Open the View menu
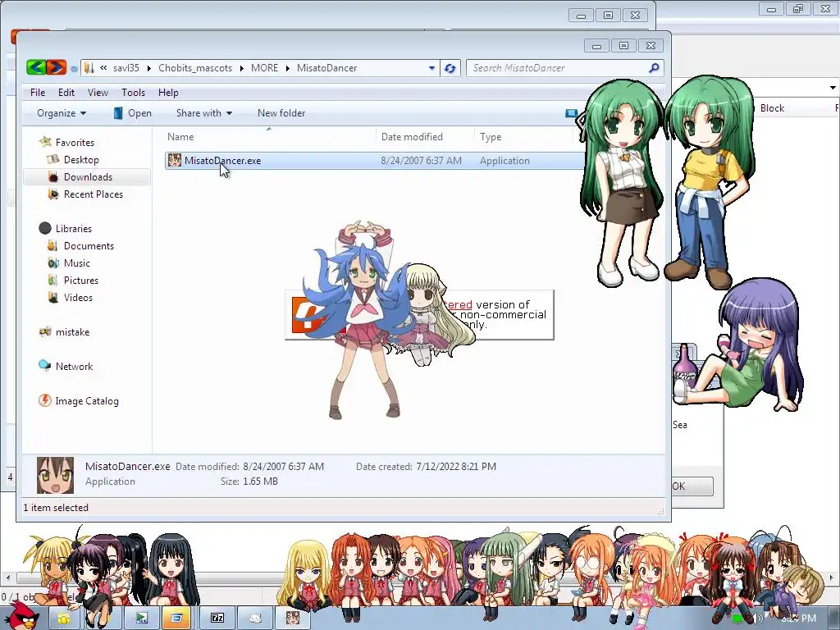 pyautogui.click(x=98, y=92)
